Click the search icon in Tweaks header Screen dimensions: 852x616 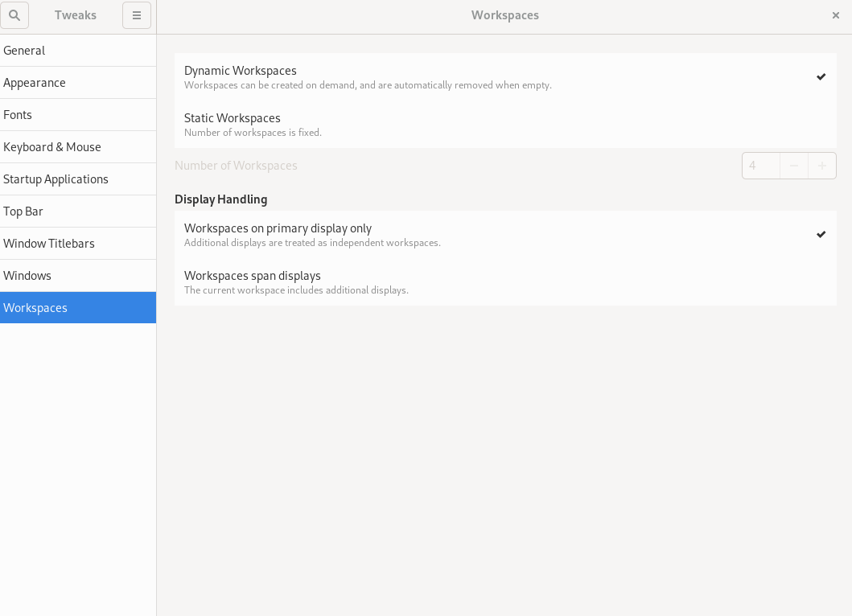14,15
